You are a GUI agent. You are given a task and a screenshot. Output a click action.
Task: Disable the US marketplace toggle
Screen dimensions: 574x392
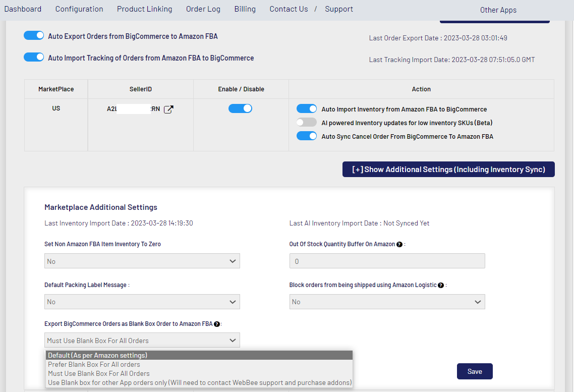240,108
